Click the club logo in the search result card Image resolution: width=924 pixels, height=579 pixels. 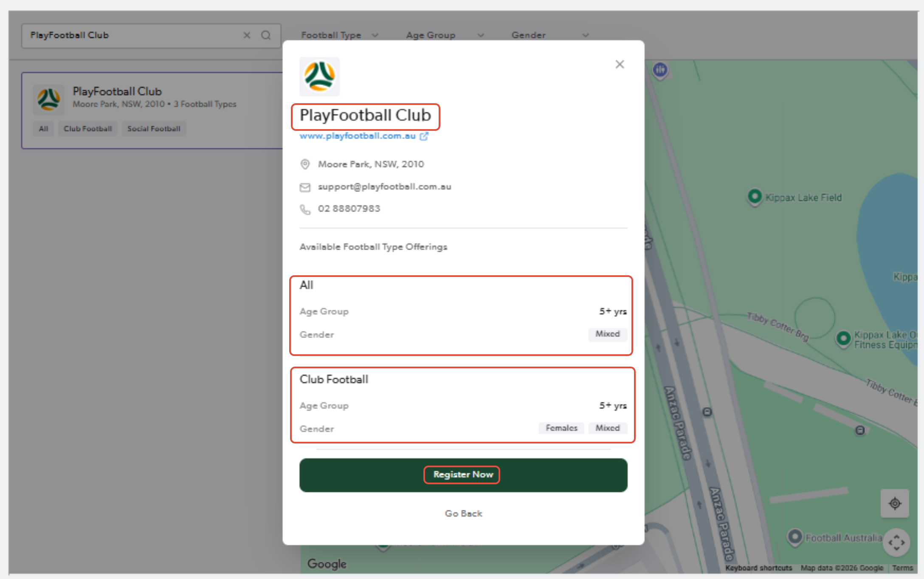49,99
